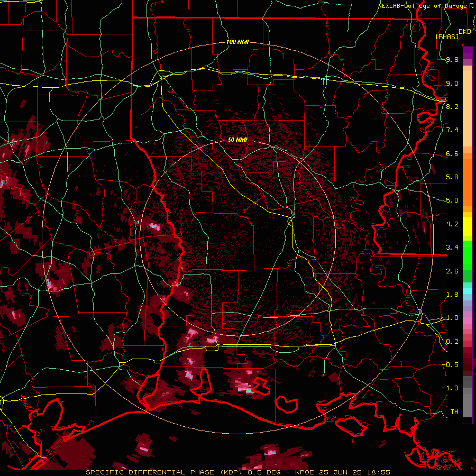Click the -0.5 scale value

(x=450, y=365)
